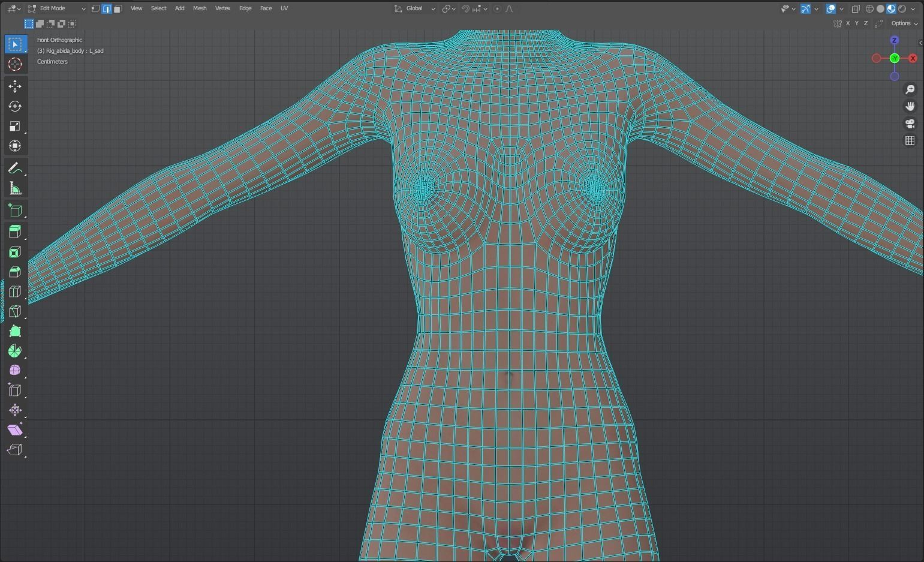Select the Add Cube tool
The height and width of the screenshot is (562, 924).
[15, 211]
